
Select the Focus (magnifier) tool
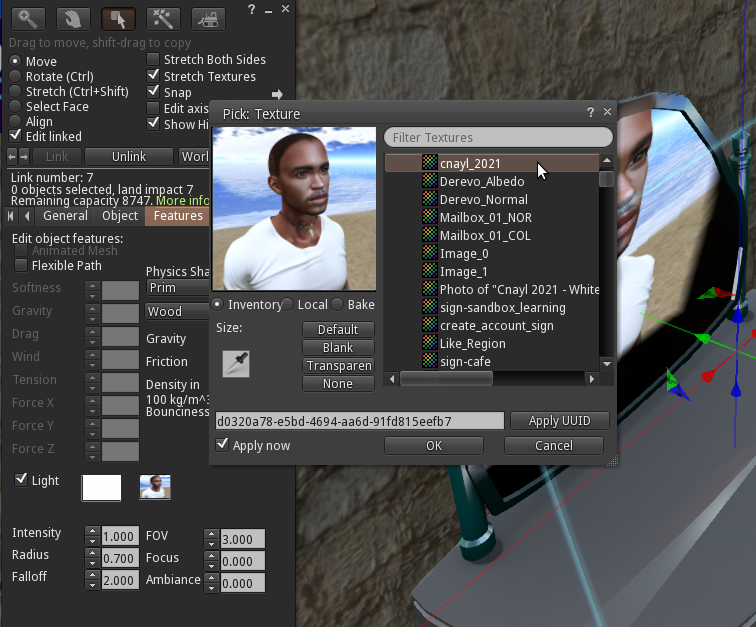click(29, 18)
